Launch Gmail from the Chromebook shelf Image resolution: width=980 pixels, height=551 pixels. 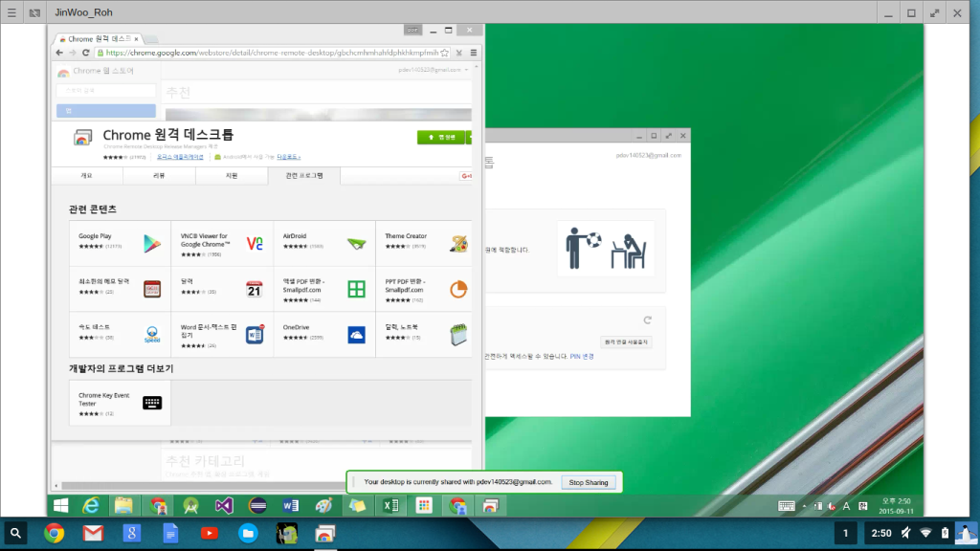point(93,534)
